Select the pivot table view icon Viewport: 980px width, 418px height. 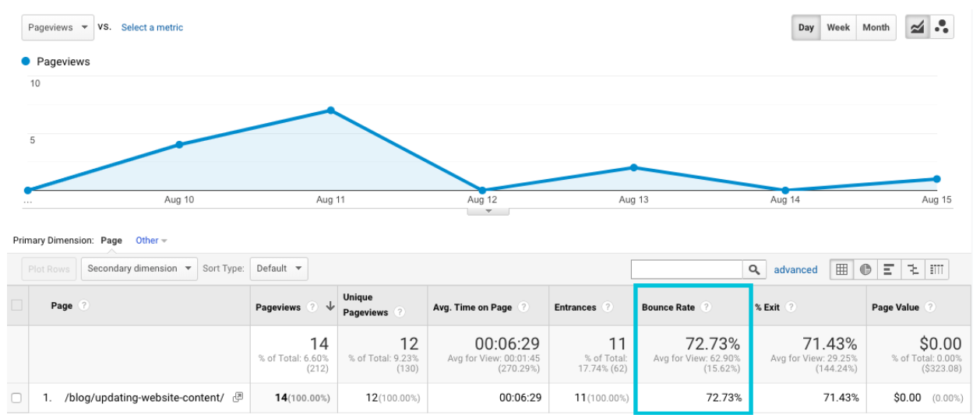click(937, 269)
